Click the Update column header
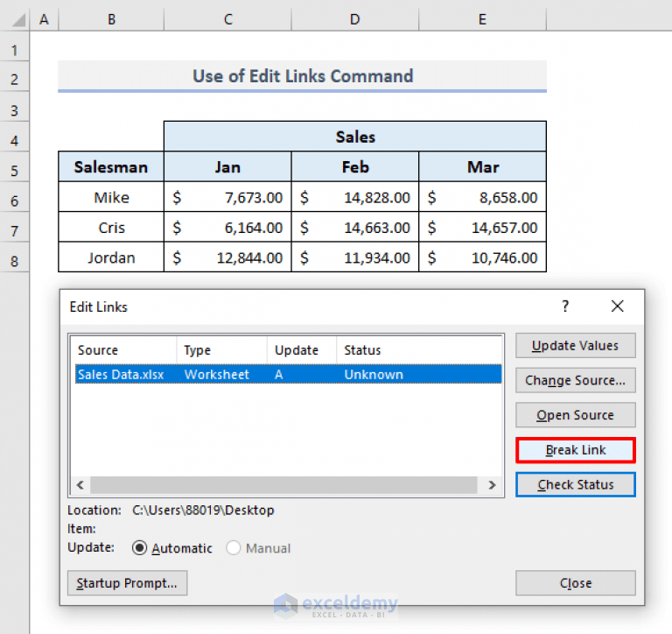672x634 pixels. click(x=302, y=350)
